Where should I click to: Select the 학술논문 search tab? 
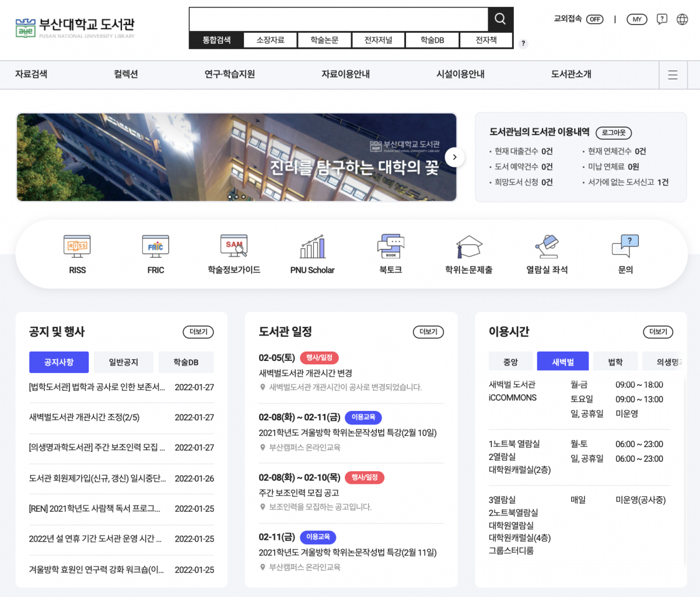pos(324,40)
